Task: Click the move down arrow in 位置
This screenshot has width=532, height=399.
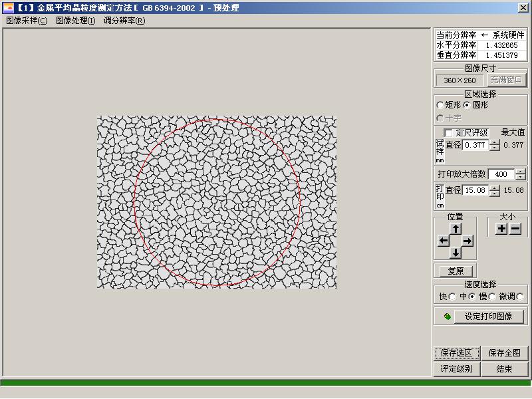Action: (456, 253)
